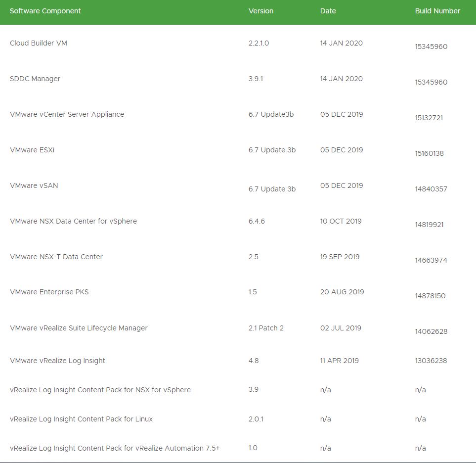Click the VMware Enterprise PKS entry
The width and height of the screenshot is (476, 463).
point(49,292)
